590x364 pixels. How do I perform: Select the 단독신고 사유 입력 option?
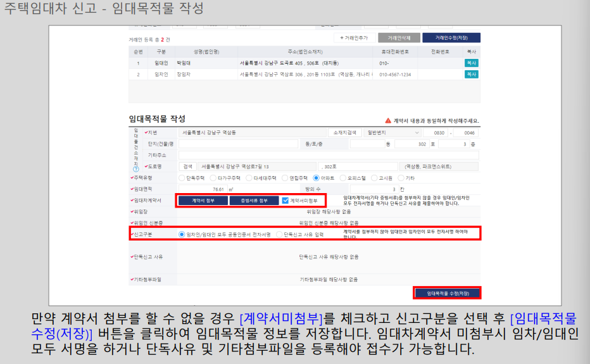[279, 234]
